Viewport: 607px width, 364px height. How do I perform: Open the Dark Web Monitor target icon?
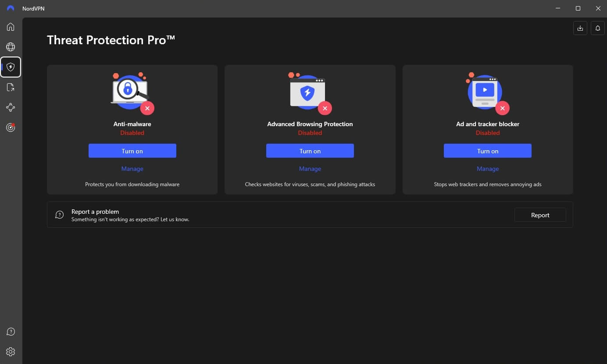[11, 127]
